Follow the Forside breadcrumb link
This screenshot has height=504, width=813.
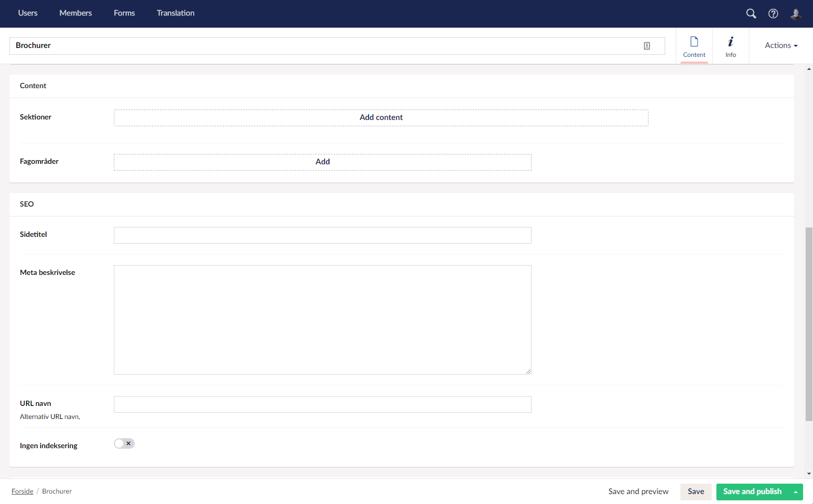click(22, 491)
